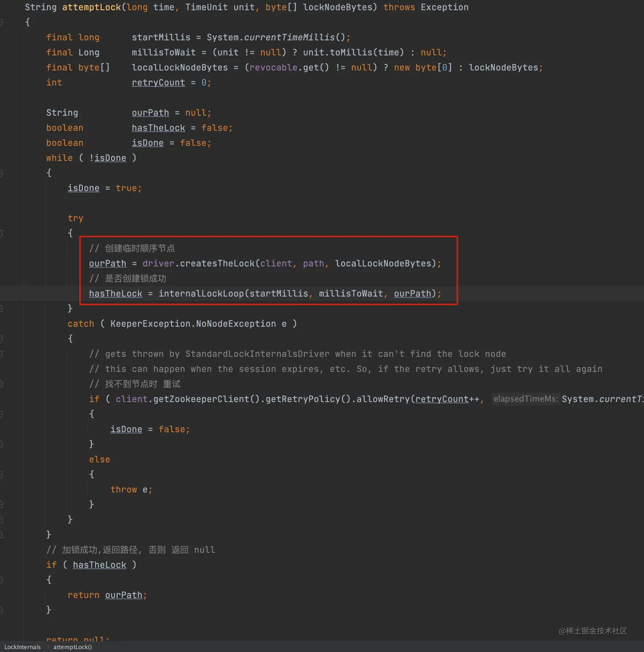The height and width of the screenshot is (652, 644).
Task: Collapse the 'gets thrown by' comment block
Action: pyautogui.click(x=1, y=354)
